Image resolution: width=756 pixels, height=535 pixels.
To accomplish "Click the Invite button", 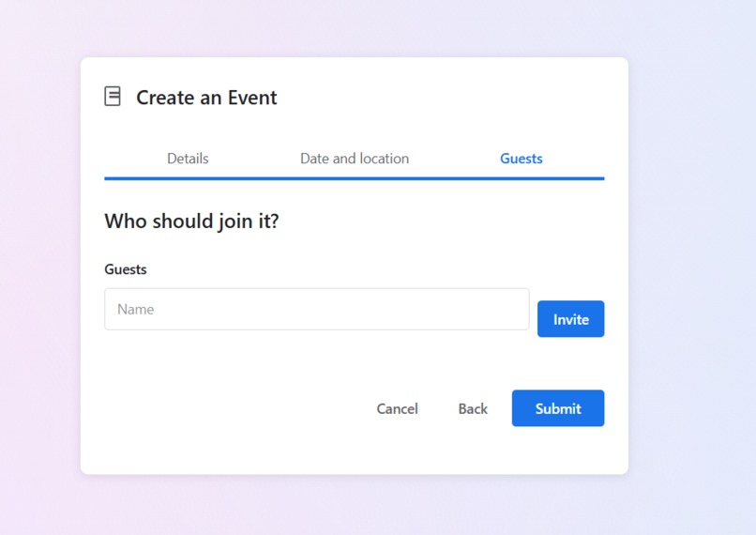I will (x=571, y=319).
